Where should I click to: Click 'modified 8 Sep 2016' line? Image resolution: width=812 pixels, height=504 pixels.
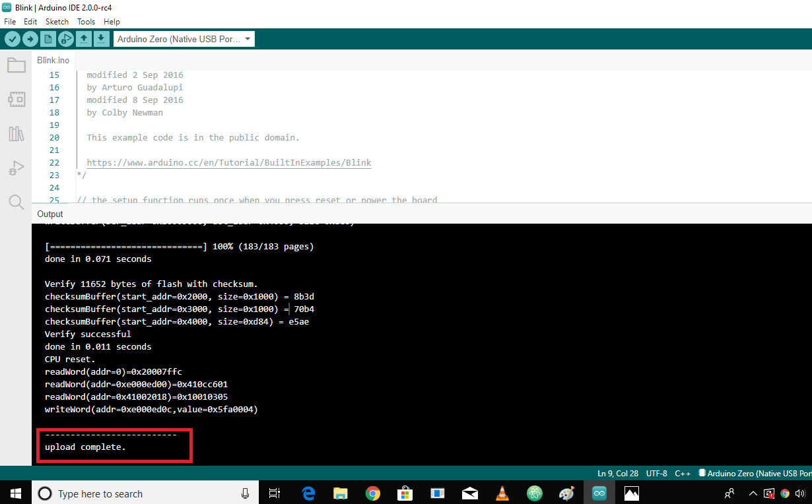click(x=135, y=100)
